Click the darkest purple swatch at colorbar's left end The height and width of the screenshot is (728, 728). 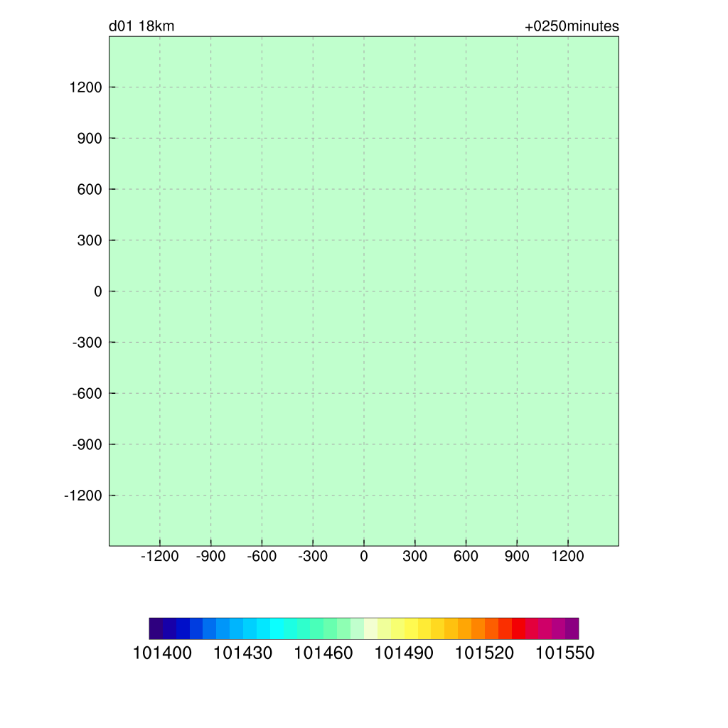point(156,628)
